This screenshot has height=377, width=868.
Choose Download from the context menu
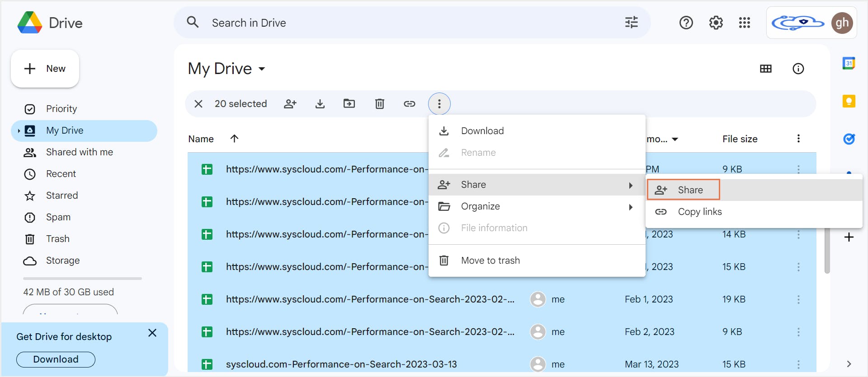coord(537,131)
